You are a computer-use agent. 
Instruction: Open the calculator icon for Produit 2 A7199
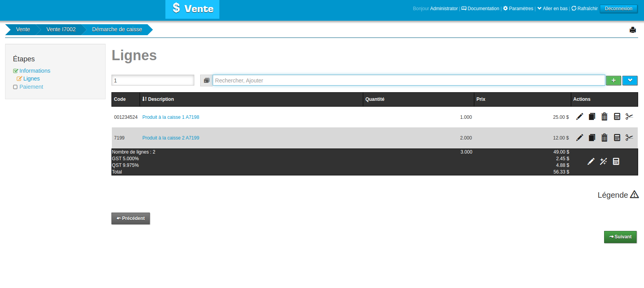pos(617,138)
